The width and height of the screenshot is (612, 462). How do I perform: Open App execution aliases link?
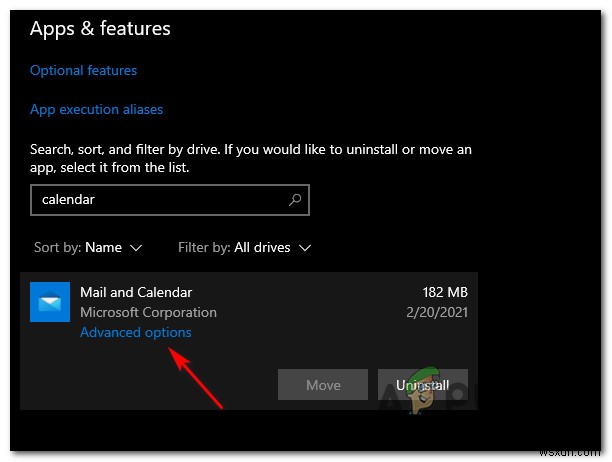pyautogui.click(x=96, y=110)
